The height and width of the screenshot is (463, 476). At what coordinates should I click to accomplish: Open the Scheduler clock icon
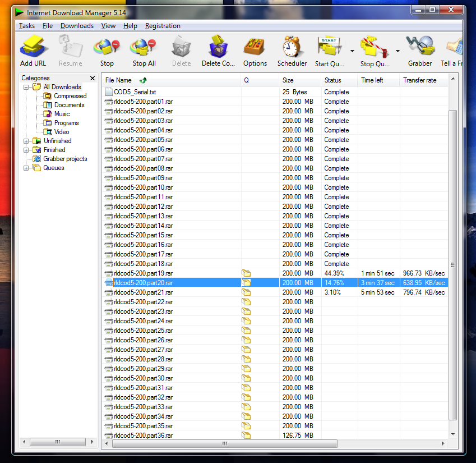click(x=292, y=46)
